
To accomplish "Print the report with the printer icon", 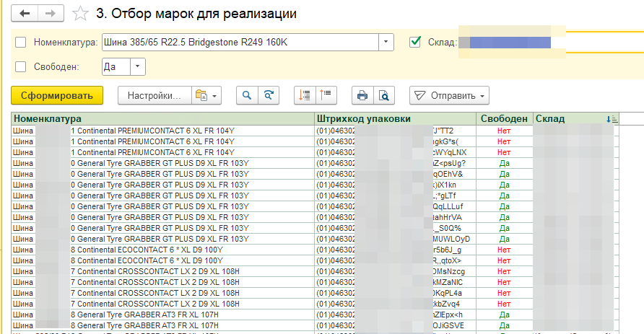I will [362, 96].
